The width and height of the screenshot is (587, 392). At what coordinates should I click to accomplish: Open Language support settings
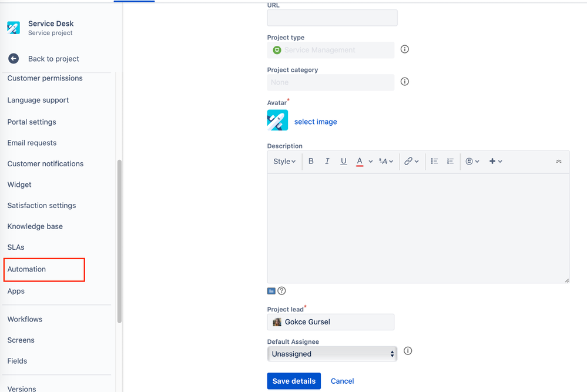[38, 100]
